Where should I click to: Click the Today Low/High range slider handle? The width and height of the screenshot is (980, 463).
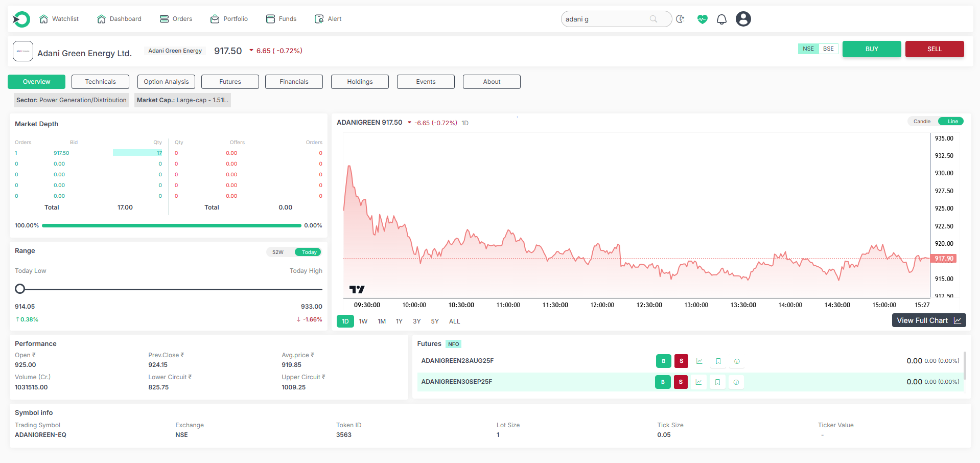[20, 289]
